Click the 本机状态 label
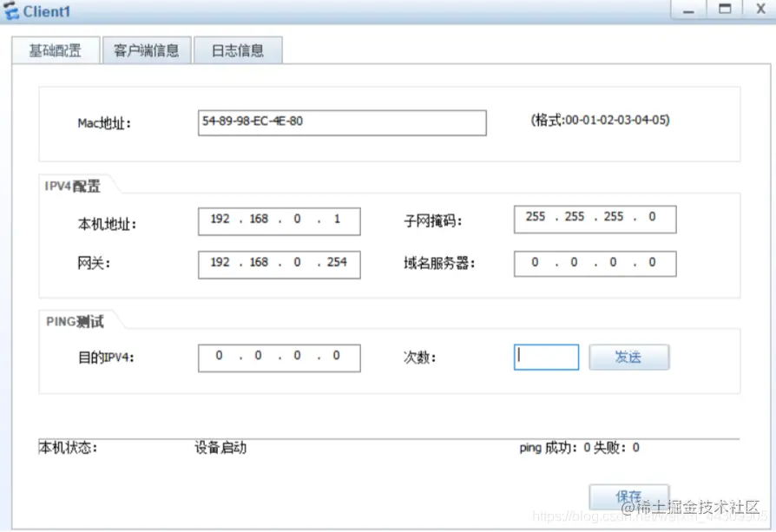776x532 pixels. tap(69, 447)
